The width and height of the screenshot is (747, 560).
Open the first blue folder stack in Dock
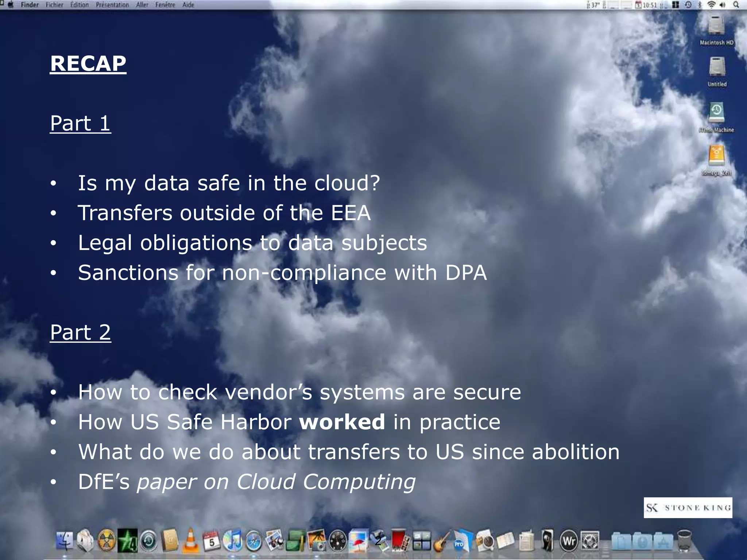pos(621,541)
